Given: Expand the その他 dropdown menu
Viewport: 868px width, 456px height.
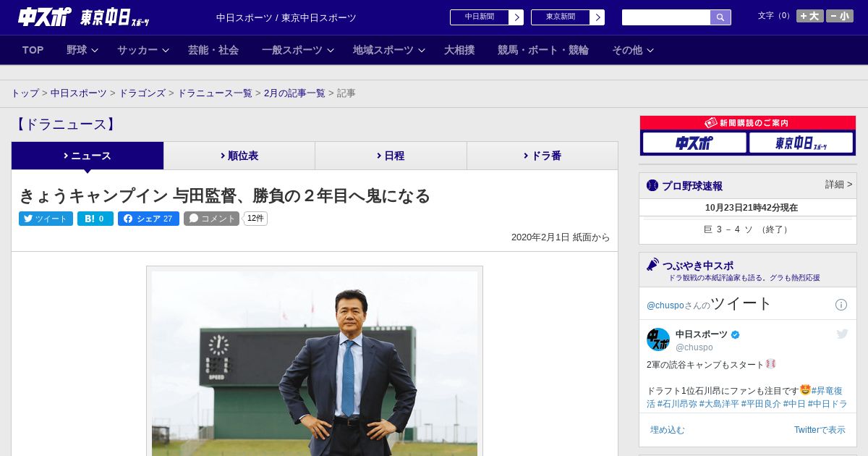Looking at the screenshot, I should (x=633, y=50).
